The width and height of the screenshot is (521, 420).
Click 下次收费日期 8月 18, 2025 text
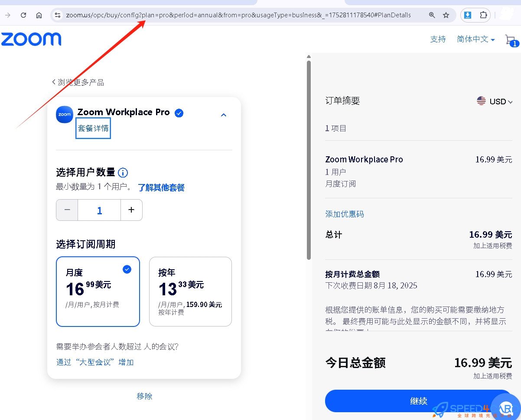pyautogui.click(x=371, y=285)
